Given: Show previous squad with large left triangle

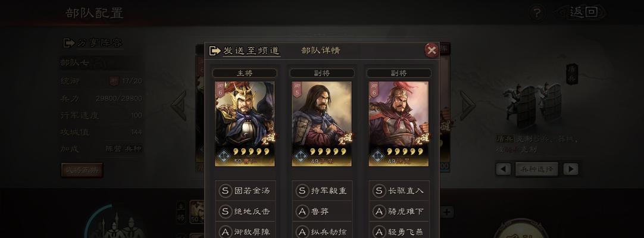Looking at the screenshot, I should (x=179, y=105).
